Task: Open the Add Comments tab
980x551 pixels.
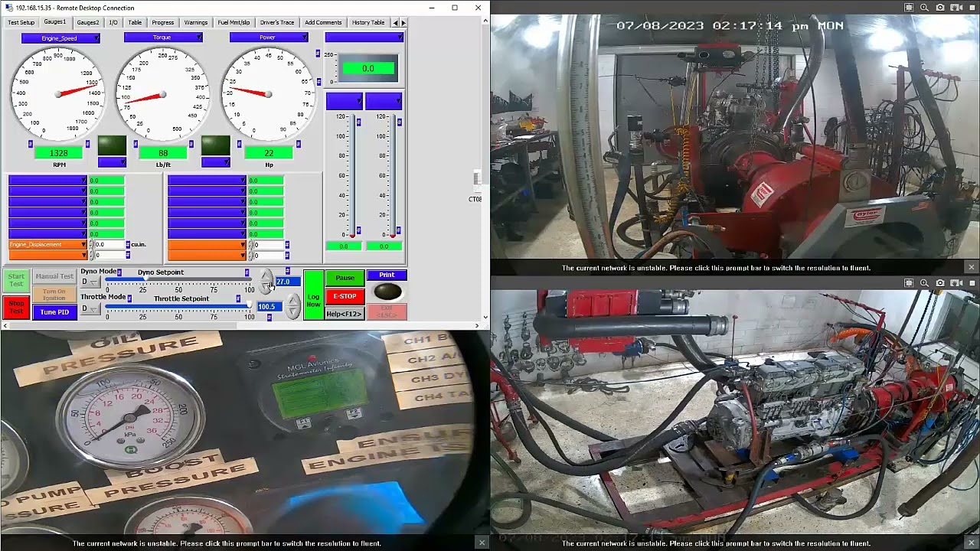Action: click(x=323, y=22)
